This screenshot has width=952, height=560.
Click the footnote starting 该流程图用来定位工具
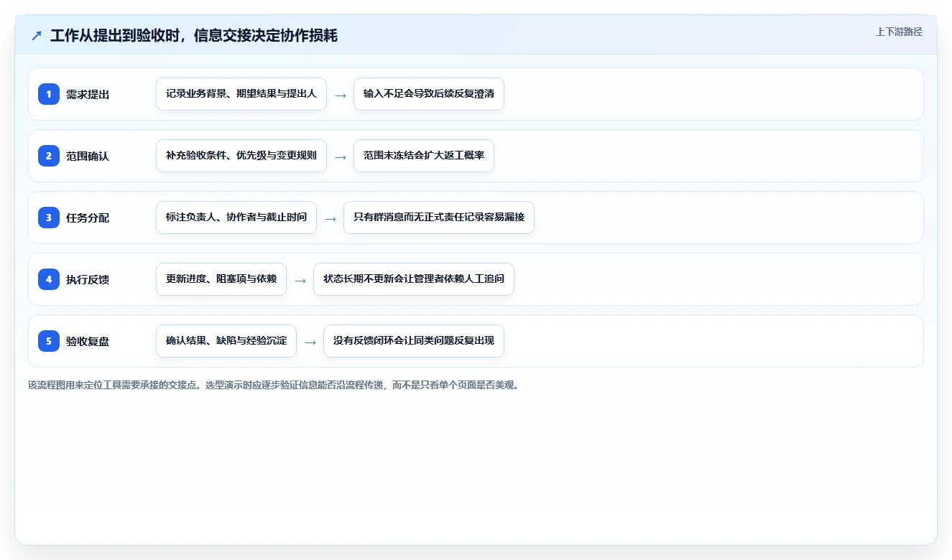(273, 385)
